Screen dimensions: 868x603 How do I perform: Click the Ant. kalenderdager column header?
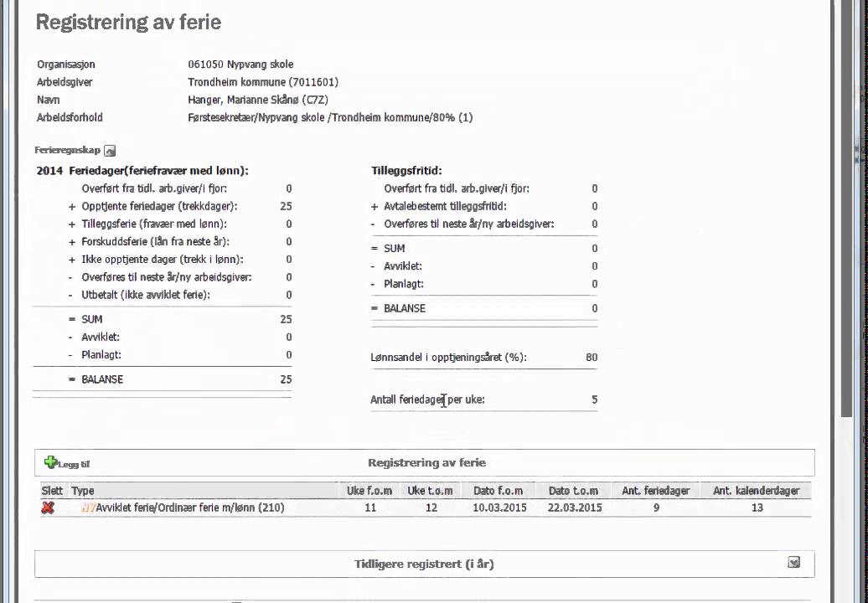(757, 491)
